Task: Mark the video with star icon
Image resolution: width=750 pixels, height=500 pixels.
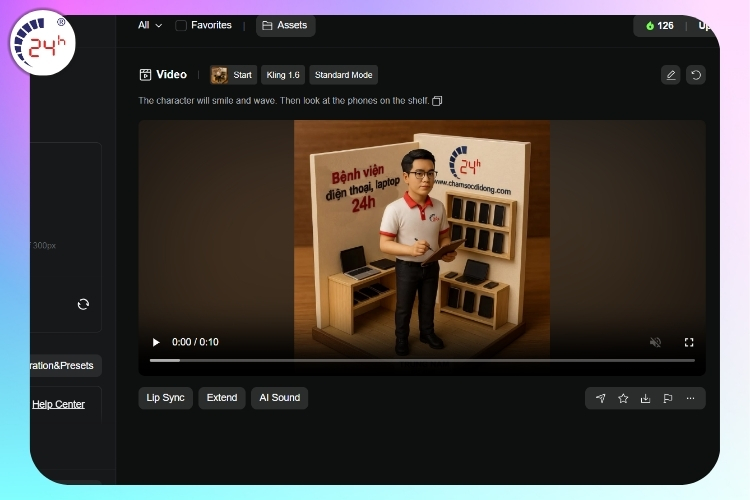Action: (623, 398)
